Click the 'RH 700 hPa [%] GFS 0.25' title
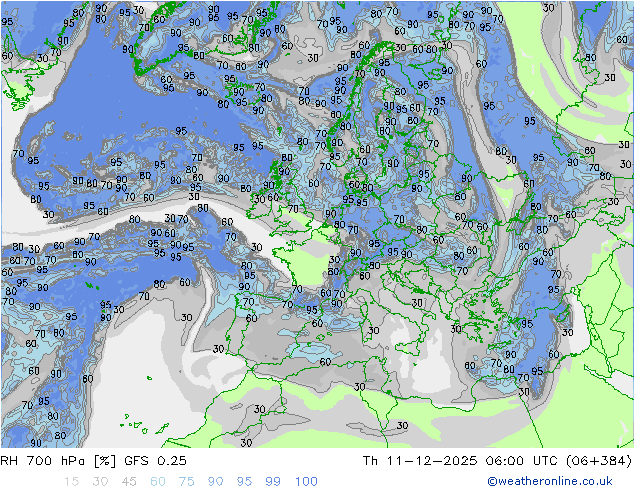This screenshot has width=634, height=490. [x=93, y=460]
